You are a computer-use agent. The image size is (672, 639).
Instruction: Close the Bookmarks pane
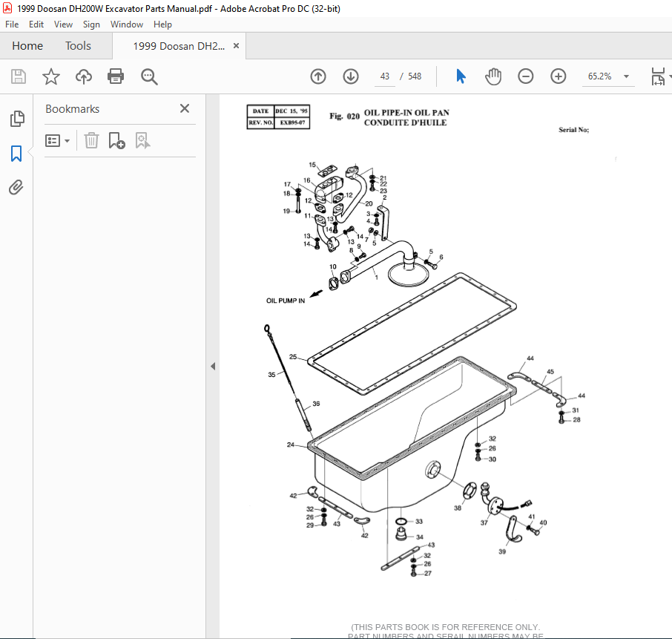[x=185, y=108]
